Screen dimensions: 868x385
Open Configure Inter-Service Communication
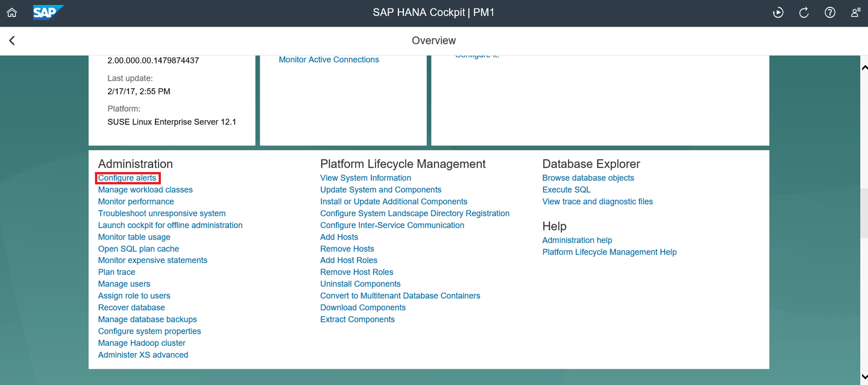point(392,225)
